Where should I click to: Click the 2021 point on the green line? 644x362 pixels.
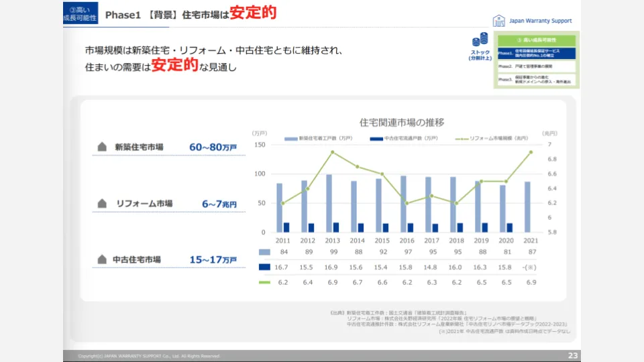531,152
